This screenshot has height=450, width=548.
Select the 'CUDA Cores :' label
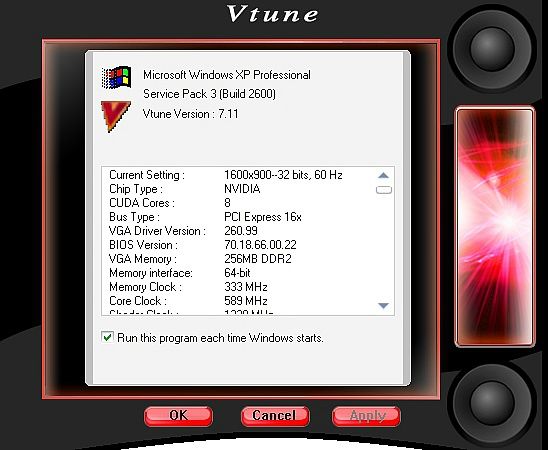[x=142, y=203]
